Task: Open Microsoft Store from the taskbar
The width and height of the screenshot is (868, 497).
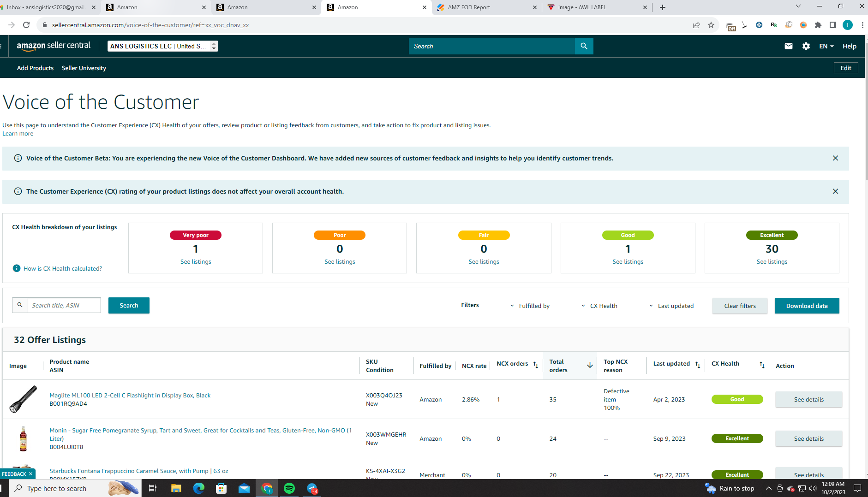Action: 221,488
